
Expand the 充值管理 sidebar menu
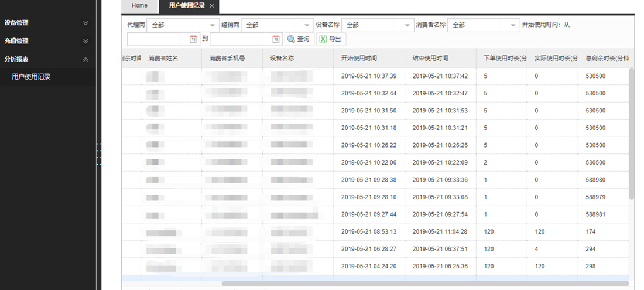(85, 41)
